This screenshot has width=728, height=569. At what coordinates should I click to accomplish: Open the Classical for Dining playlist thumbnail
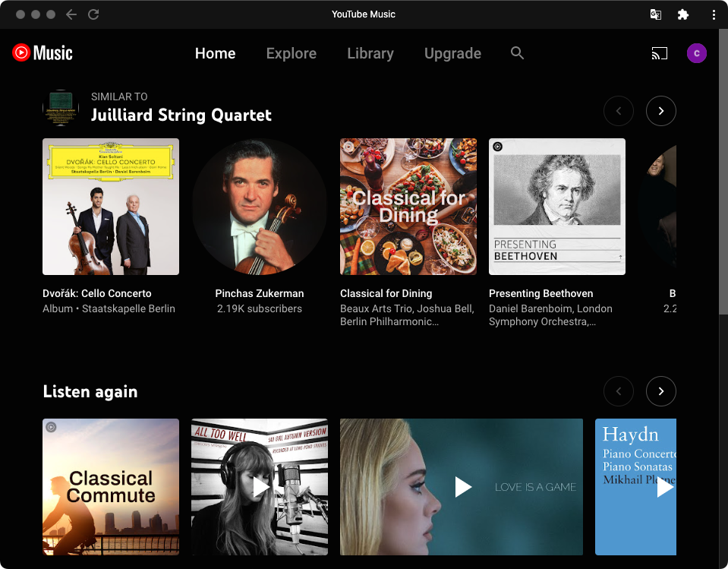pos(408,207)
